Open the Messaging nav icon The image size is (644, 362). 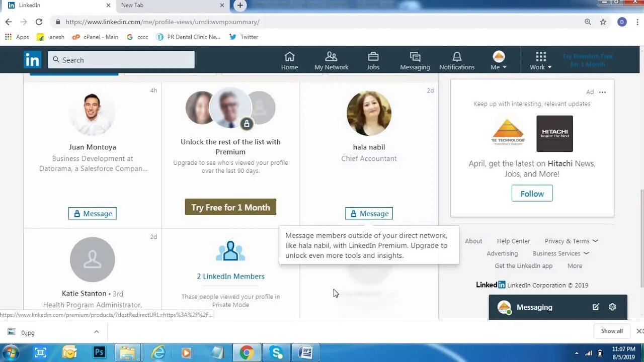point(415,60)
